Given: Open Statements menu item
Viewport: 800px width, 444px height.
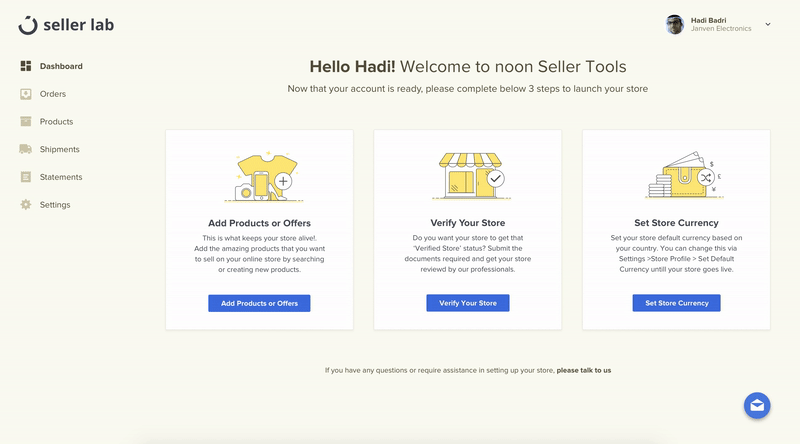Looking at the screenshot, I should click(61, 177).
